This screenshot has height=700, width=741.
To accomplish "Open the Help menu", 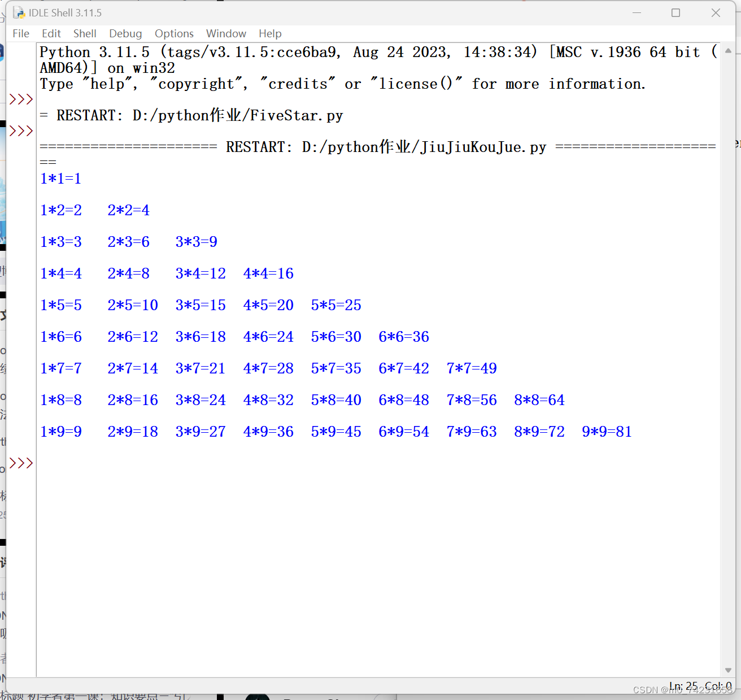I will (x=270, y=33).
